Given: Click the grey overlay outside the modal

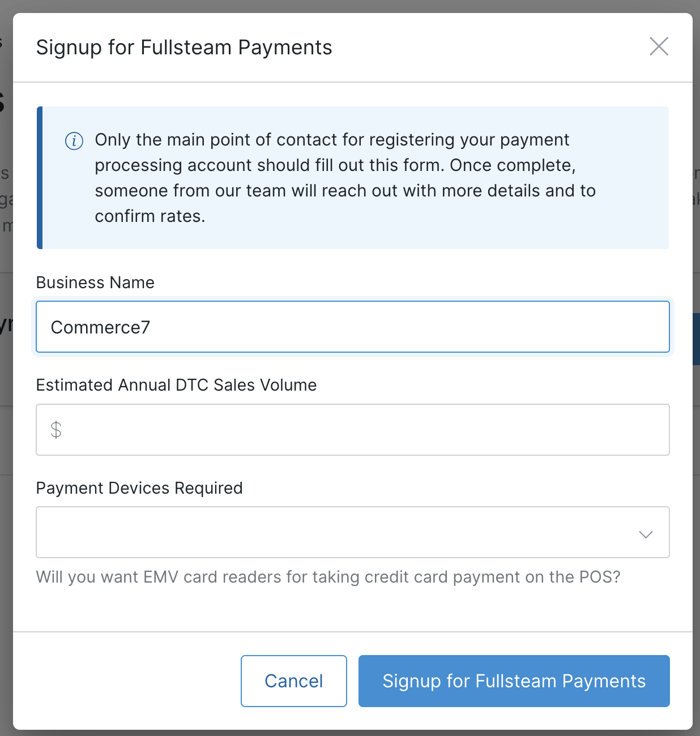Looking at the screenshot, I should pos(6,368).
